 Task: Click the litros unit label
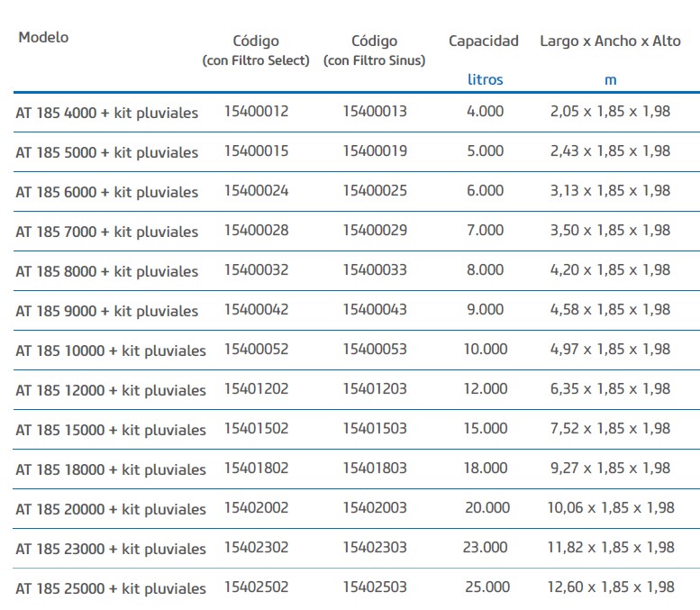click(486, 79)
